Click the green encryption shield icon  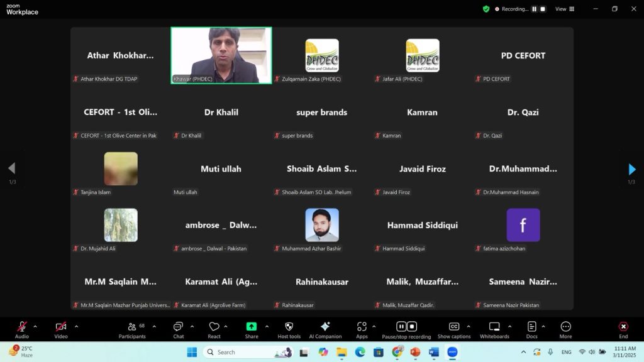[x=486, y=9]
